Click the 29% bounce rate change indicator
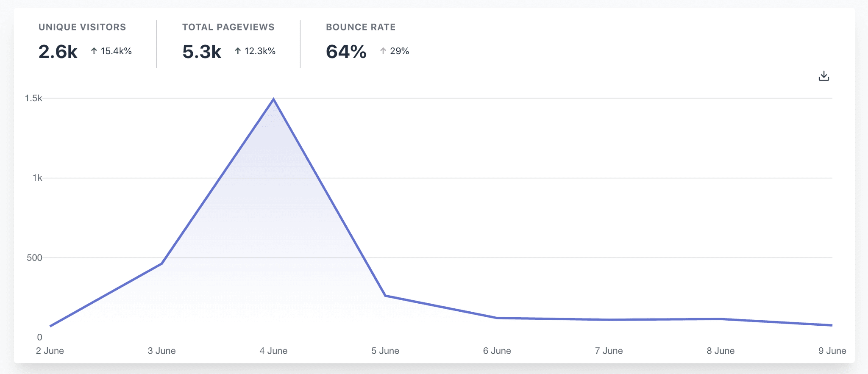868x374 pixels. pyautogui.click(x=394, y=51)
